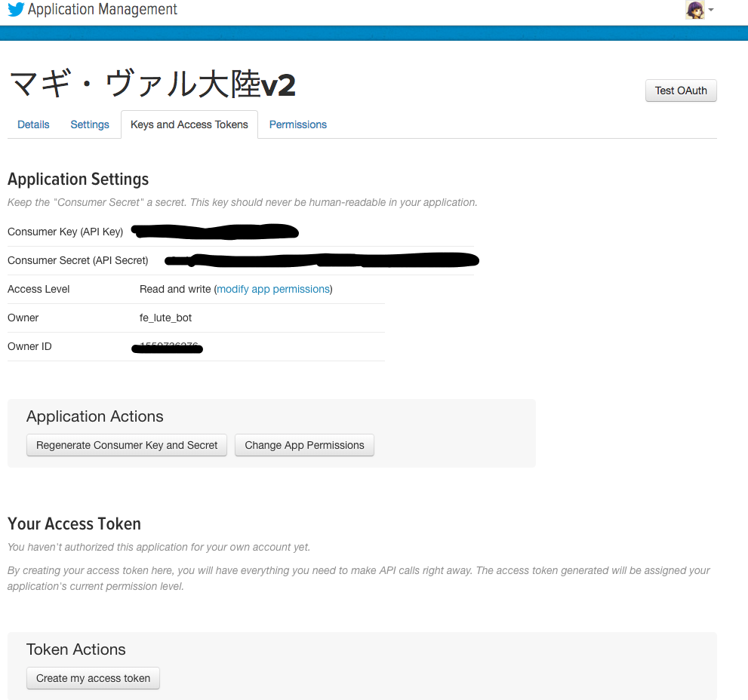Click the app title マギ・ヴァル大陸v2
This screenshot has height=700, width=748.
coord(152,84)
